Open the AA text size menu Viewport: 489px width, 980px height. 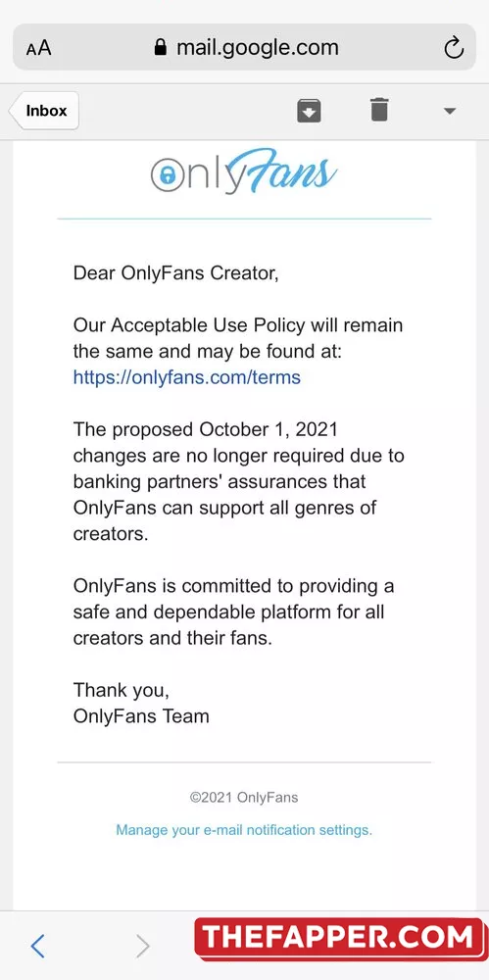pos(39,48)
